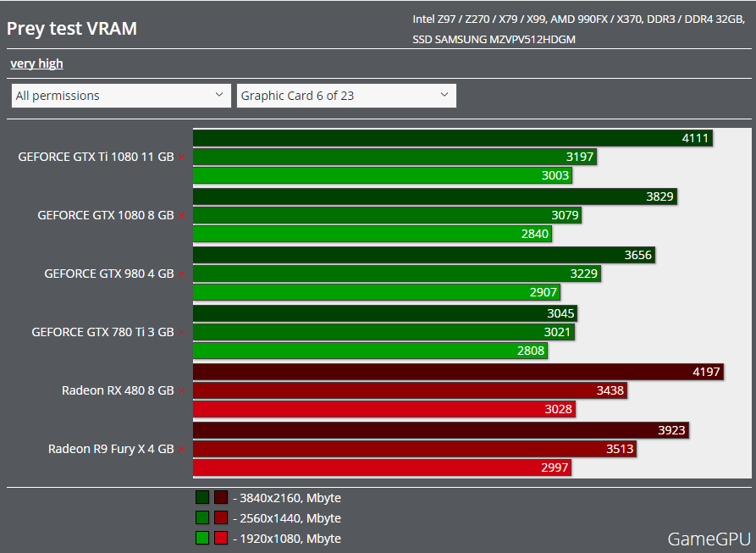Click the red X beside GEFORCE GTX 780 Ti 3 GB
This screenshot has width=756, height=553.
click(182, 332)
